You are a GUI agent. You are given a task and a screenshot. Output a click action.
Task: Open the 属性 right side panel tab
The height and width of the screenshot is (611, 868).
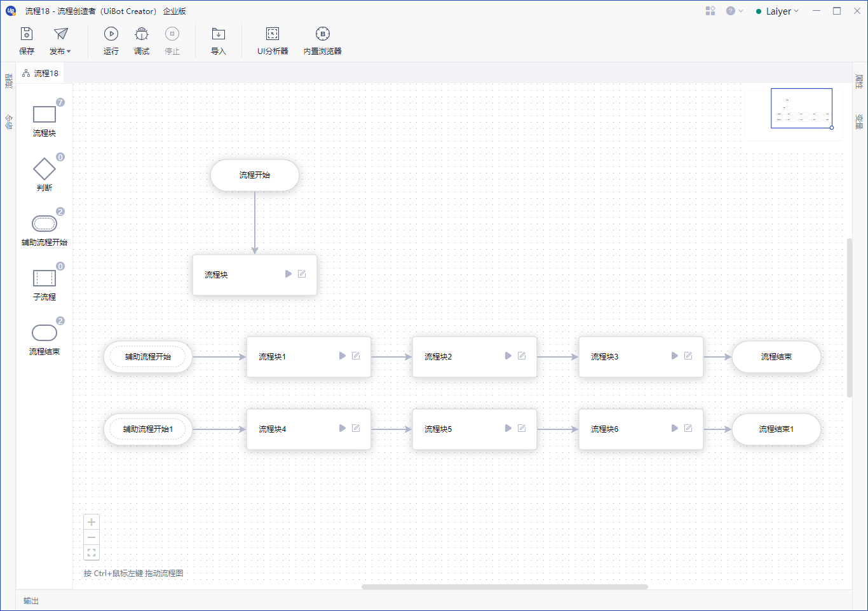(x=859, y=81)
